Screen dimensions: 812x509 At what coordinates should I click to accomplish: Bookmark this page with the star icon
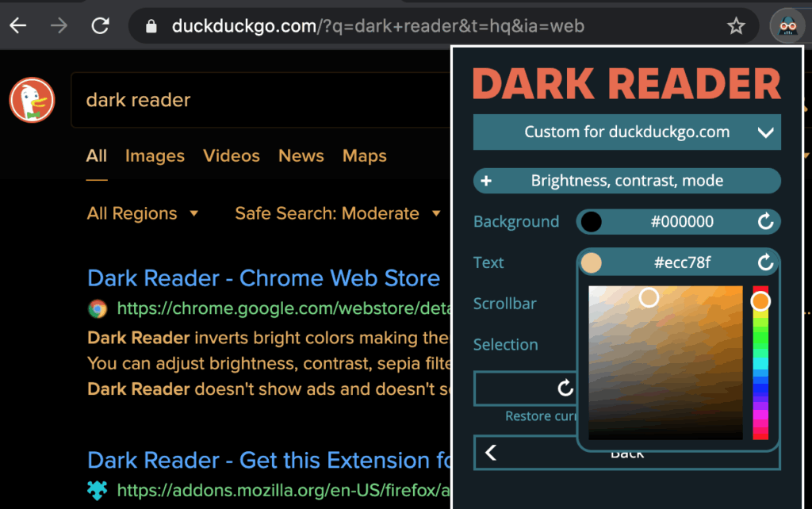pyautogui.click(x=736, y=25)
